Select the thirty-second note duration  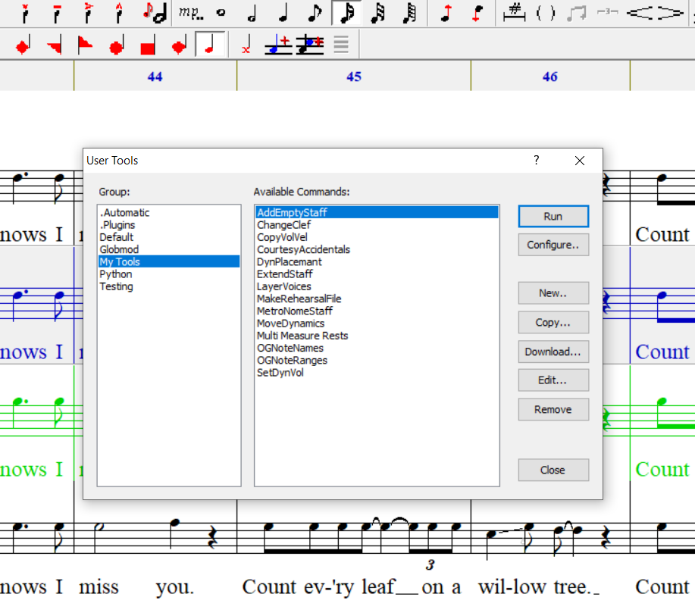378,13
